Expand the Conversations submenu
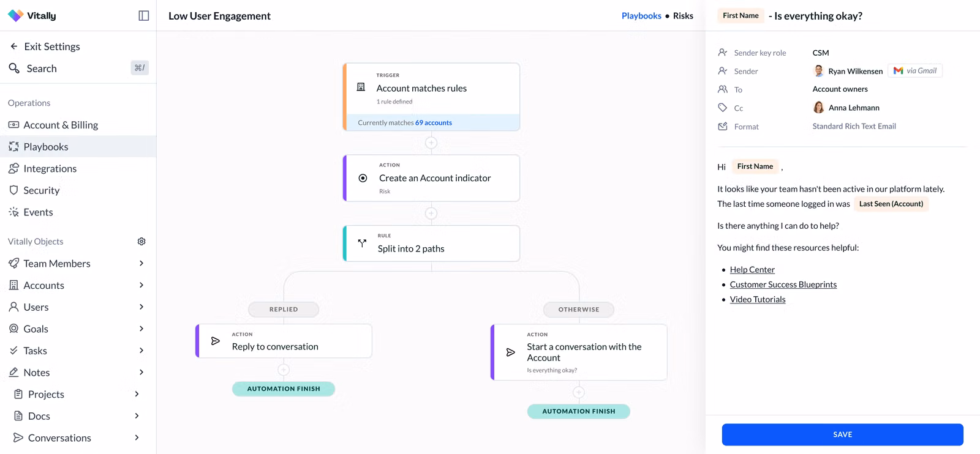The image size is (980, 454). [137, 437]
